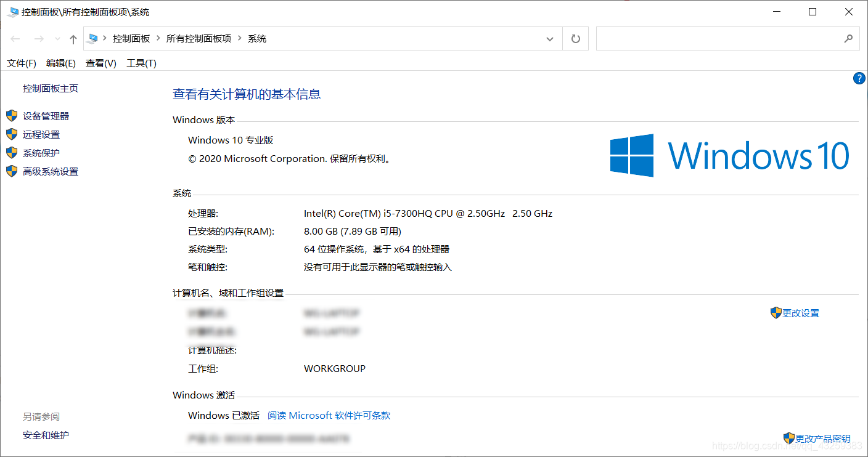The image size is (868, 457).
Task: Open 安全和维护 link
Action: click(x=46, y=435)
